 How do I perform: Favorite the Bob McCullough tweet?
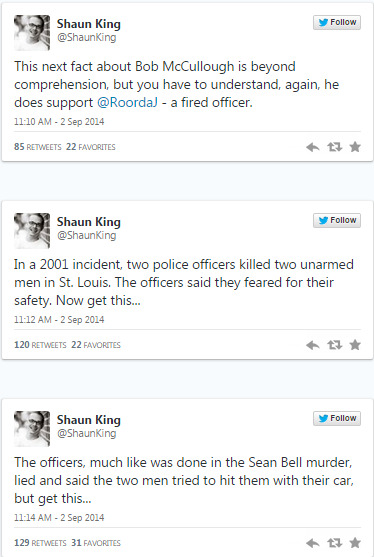355,147
